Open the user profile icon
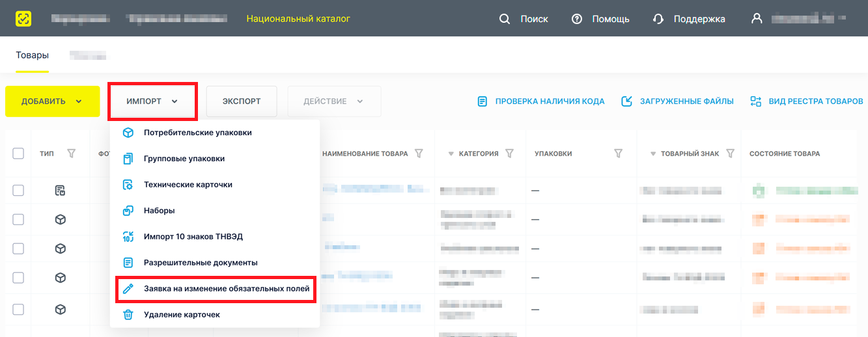The width and height of the screenshot is (868, 337). click(x=757, y=19)
